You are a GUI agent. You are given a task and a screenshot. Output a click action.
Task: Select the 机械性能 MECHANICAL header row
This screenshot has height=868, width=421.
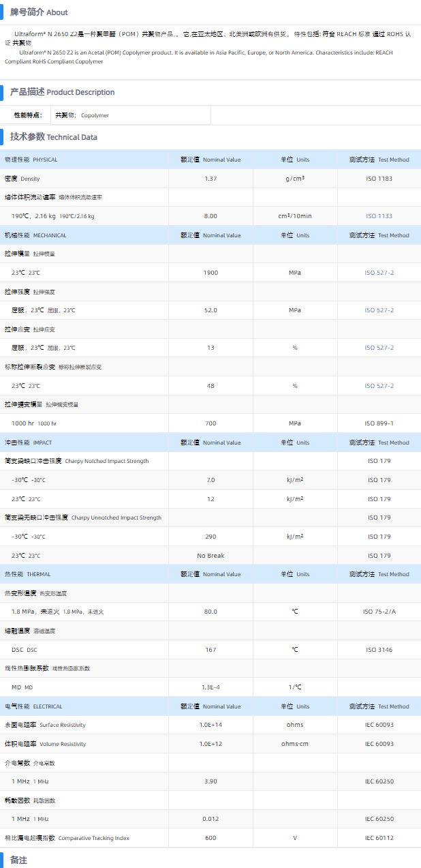click(35, 235)
